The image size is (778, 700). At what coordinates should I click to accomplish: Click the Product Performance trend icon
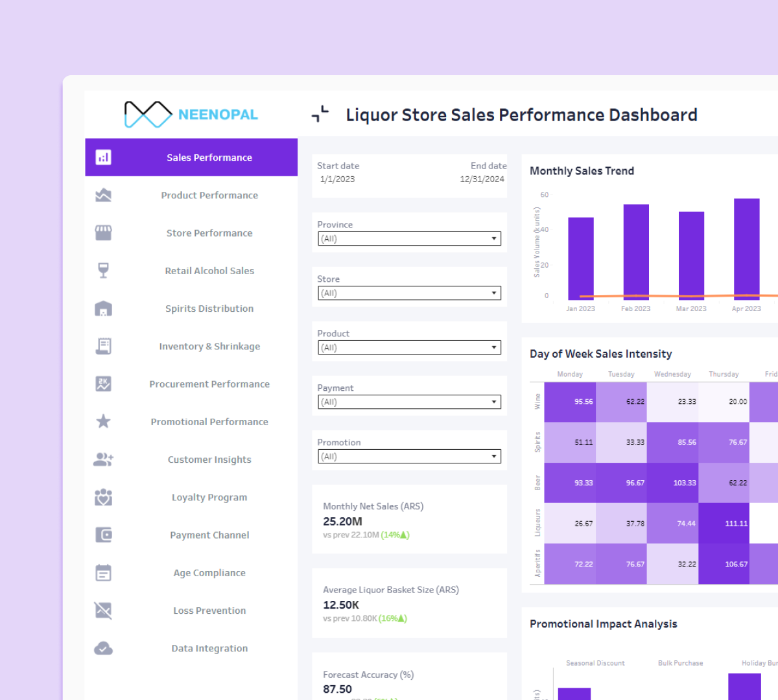[103, 194]
